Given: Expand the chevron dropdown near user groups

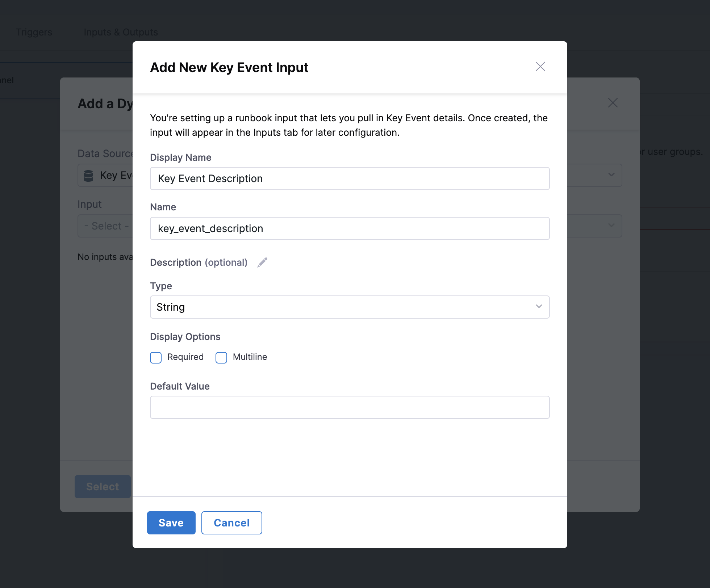Looking at the screenshot, I should (x=611, y=175).
